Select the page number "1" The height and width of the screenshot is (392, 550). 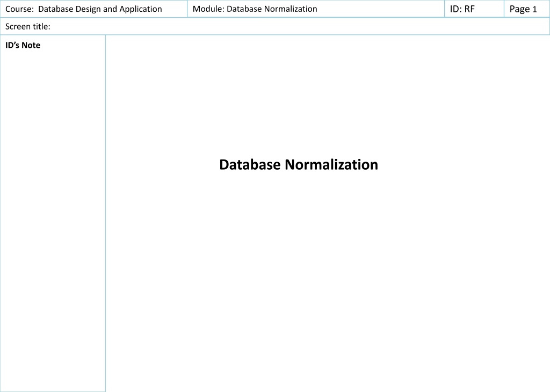point(534,10)
